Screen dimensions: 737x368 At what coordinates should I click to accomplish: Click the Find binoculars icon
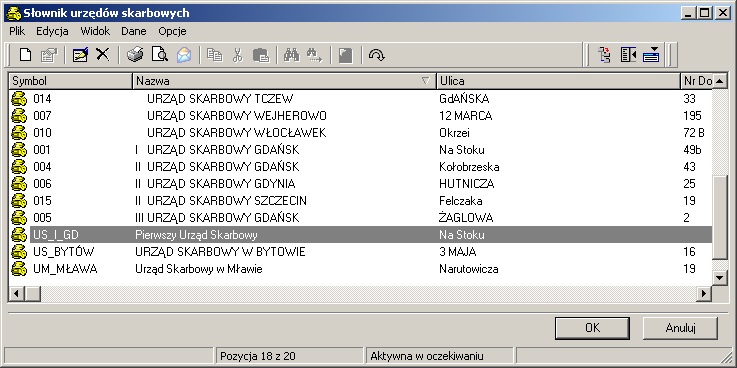(292, 55)
